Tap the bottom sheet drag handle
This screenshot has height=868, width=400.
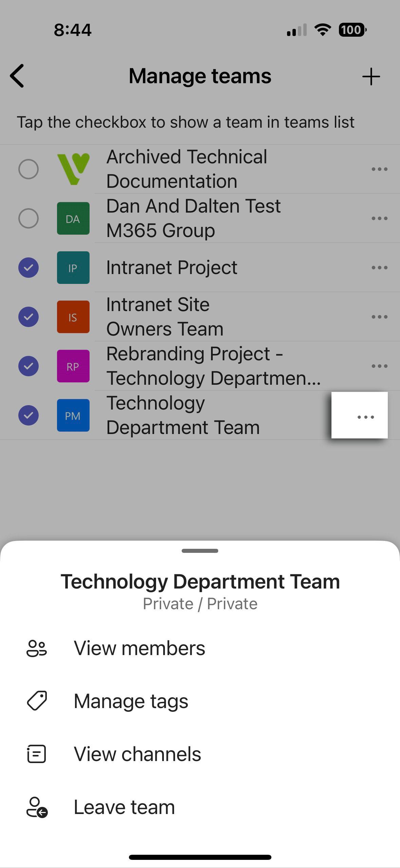200,550
